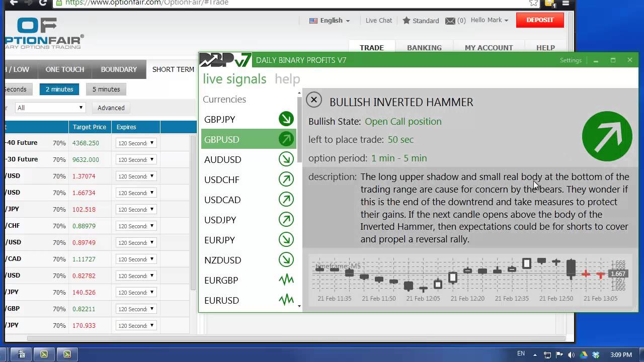Click Google Drive tray icon
The image size is (644, 362).
coord(584,354)
